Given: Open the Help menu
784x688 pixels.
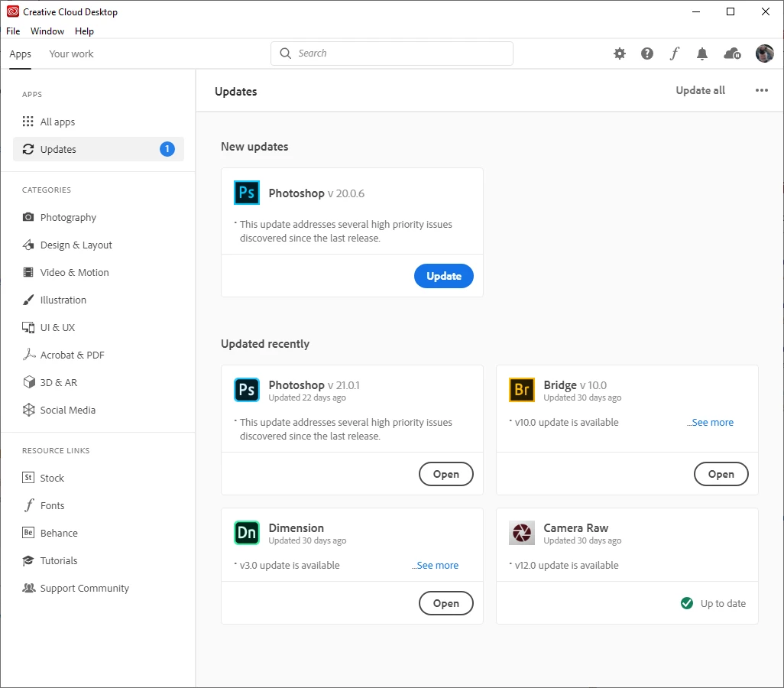Looking at the screenshot, I should (x=85, y=31).
